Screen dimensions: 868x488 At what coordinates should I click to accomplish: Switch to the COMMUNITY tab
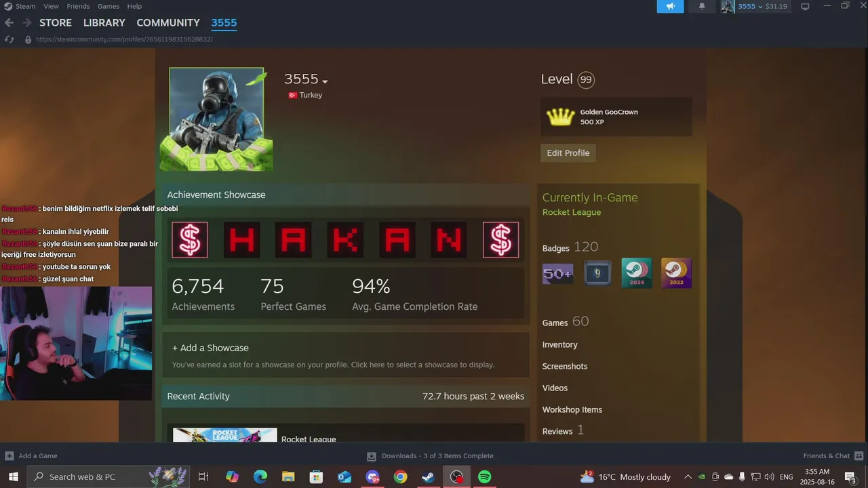click(x=168, y=22)
